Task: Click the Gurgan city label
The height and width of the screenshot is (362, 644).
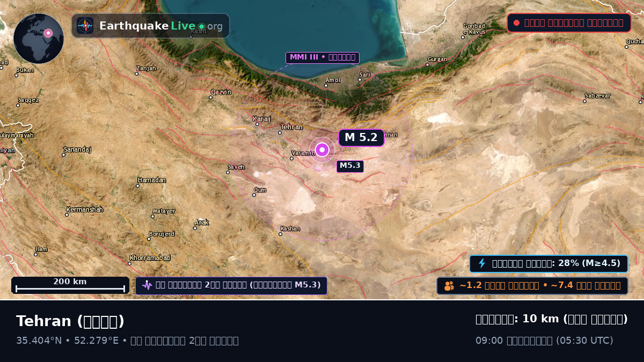Action: (437, 60)
